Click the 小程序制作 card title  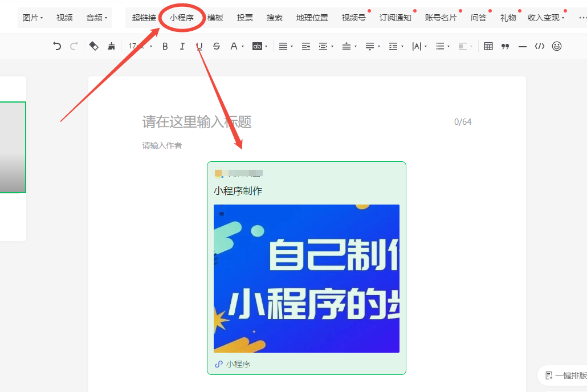pyautogui.click(x=238, y=191)
